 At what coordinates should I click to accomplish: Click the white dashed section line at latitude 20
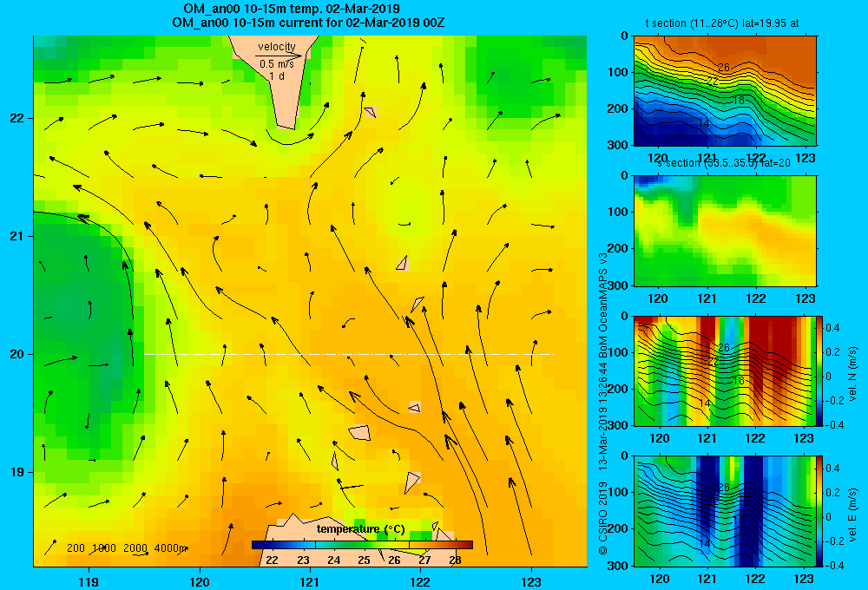point(348,354)
